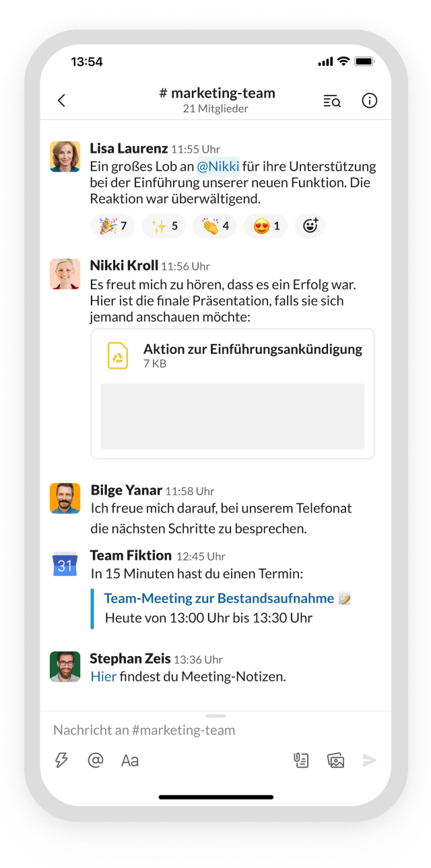Add a reaction with the smiley-plus icon
This screenshot has height=868, width=431.
click(310, 225)
